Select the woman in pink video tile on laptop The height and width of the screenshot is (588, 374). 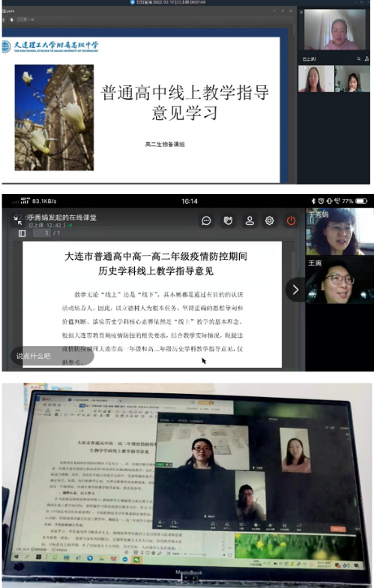coord(295,450)
